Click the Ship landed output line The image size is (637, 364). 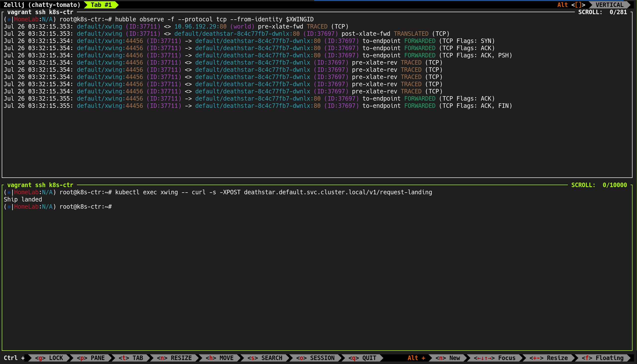pyautogui.click(x=23, y=199)
